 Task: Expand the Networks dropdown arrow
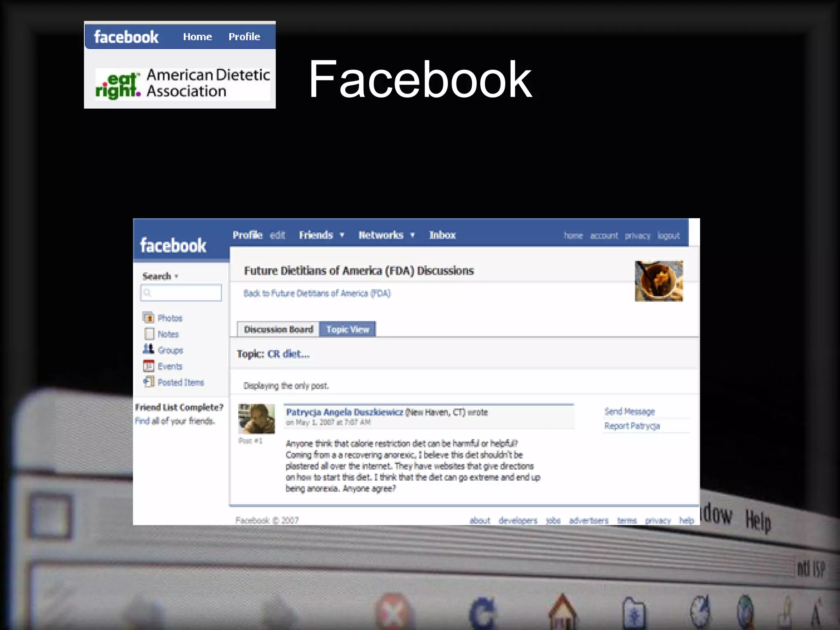pos(412,235)
